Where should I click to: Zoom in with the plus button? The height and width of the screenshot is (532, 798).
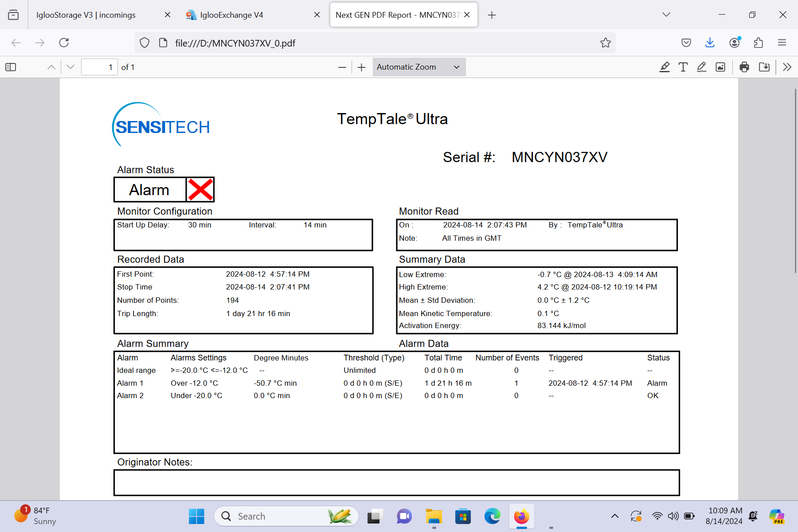(x=362, y=67)
